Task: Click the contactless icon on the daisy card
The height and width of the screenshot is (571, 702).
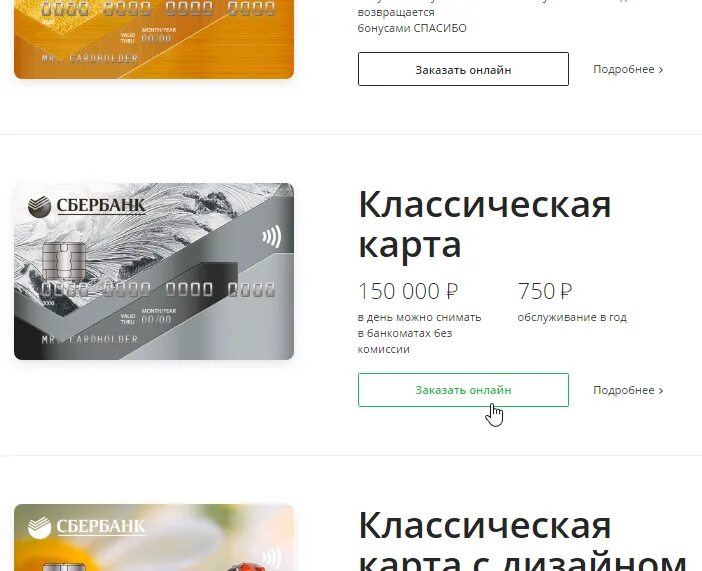Action: point(272,559)
